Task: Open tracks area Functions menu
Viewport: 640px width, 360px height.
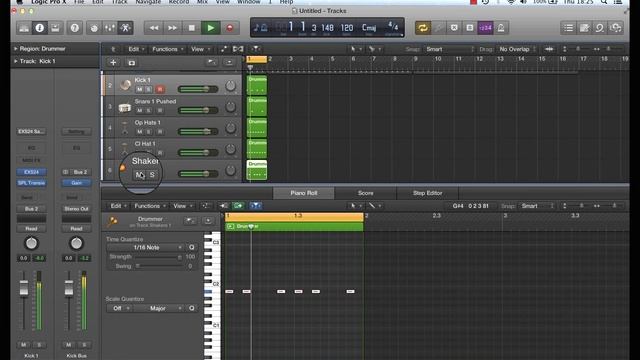Action: tap(167, 49)
